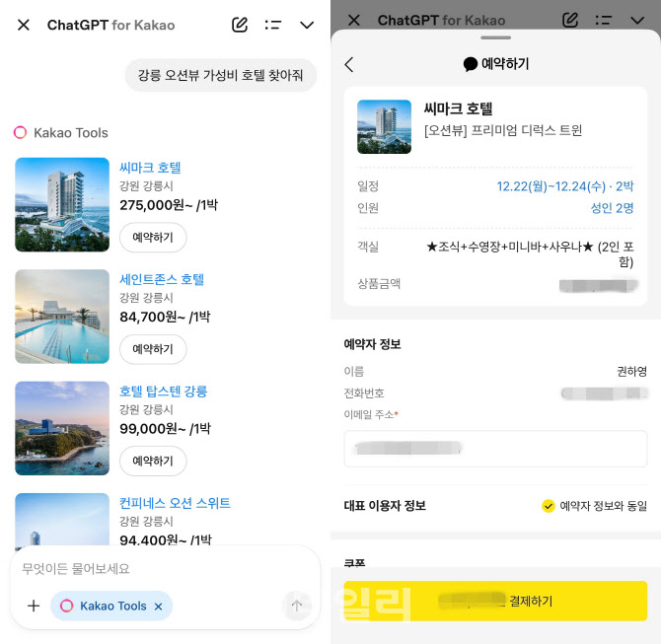Open the chat list menu icon
The image size is (661, 644).
coord(273,25)
